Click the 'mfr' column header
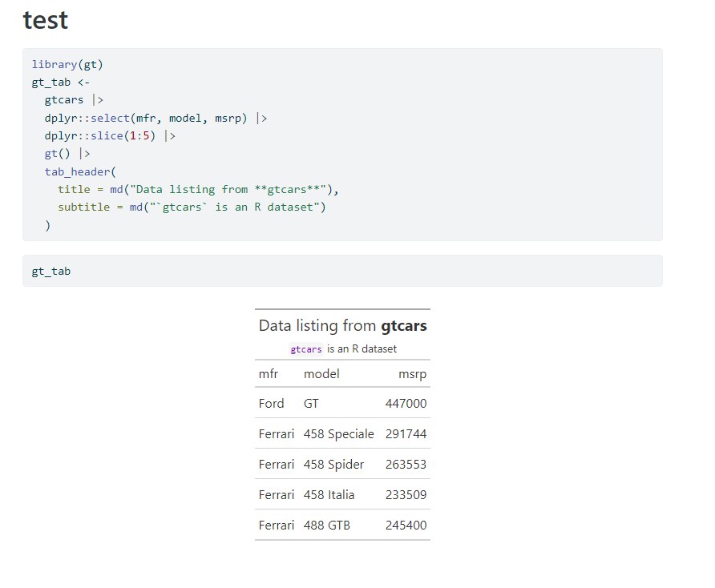This screenshot has height=588, width=715. click(x=268, y=374)
